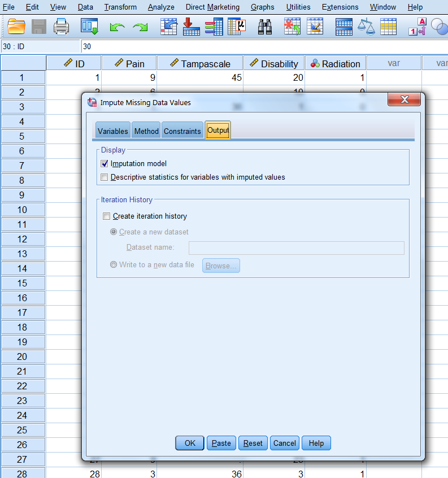Image resolution: width=448 pixels, height=478 pixels.
Task: Open the Extensions menu
Action: [340, 7]
